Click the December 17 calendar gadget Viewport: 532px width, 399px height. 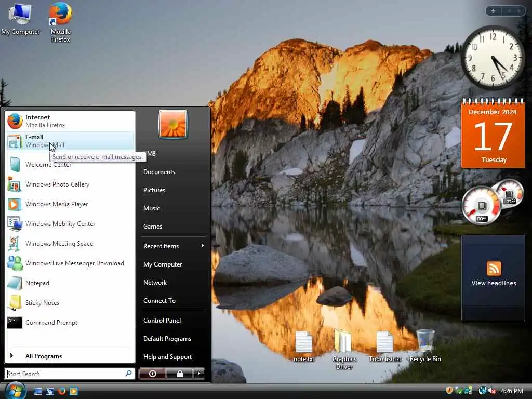click(x=493, y=134)
